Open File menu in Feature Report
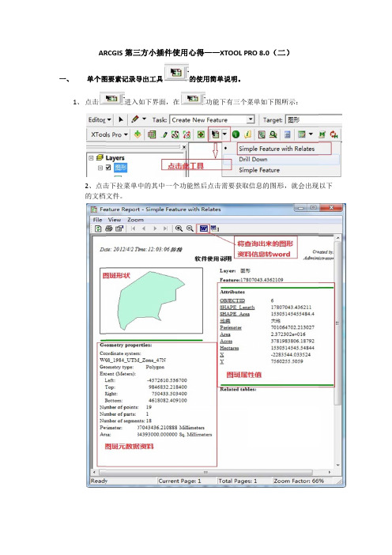The height and width of the screenshot is (555, 392). coord(97,220)
